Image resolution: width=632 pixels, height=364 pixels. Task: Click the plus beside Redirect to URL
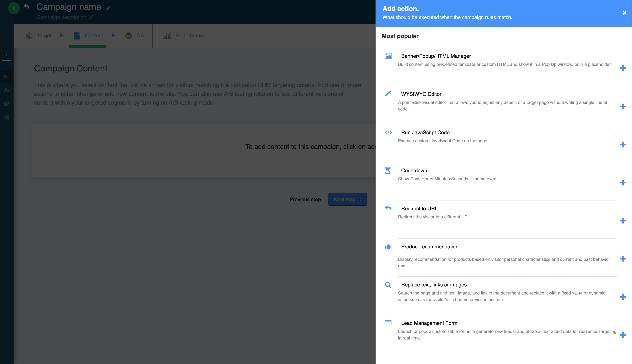pyautogui.click(x=623, y=220)
